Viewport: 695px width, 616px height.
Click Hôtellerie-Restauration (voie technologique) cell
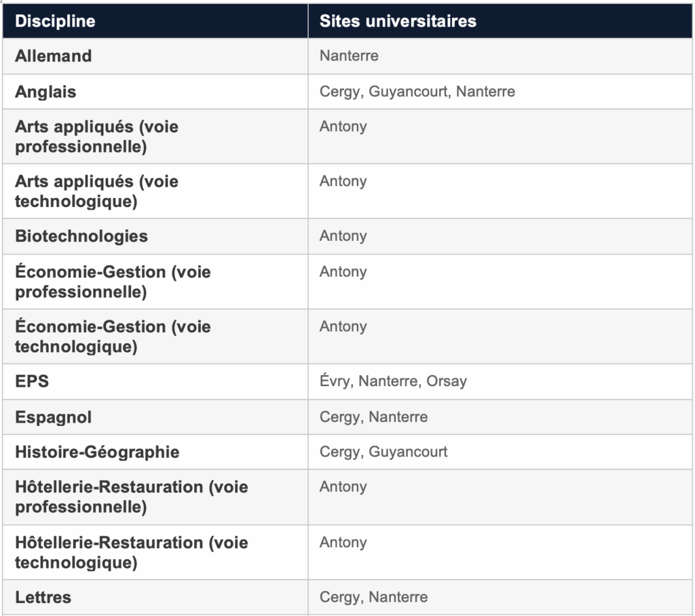pyautogui.click(x=131, y=552)
